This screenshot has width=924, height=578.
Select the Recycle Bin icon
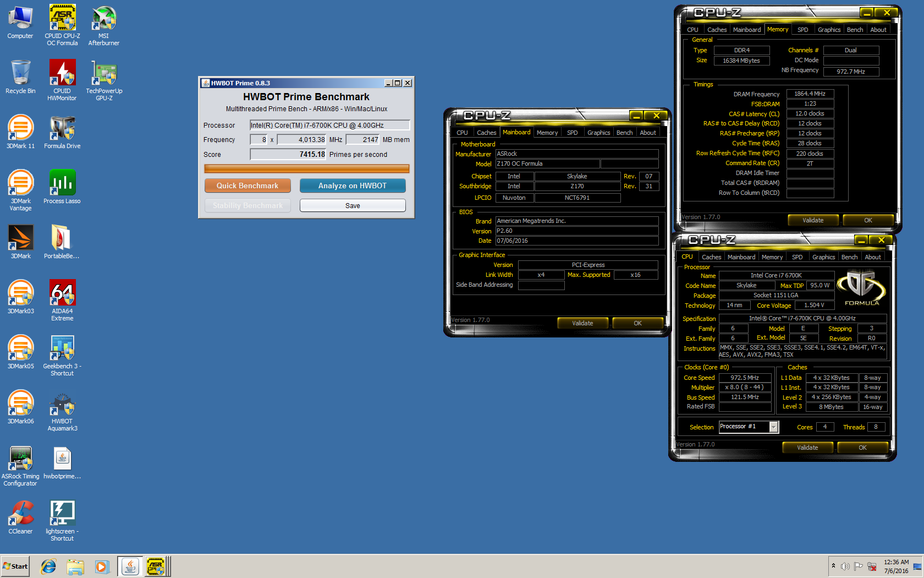(20, 77)
